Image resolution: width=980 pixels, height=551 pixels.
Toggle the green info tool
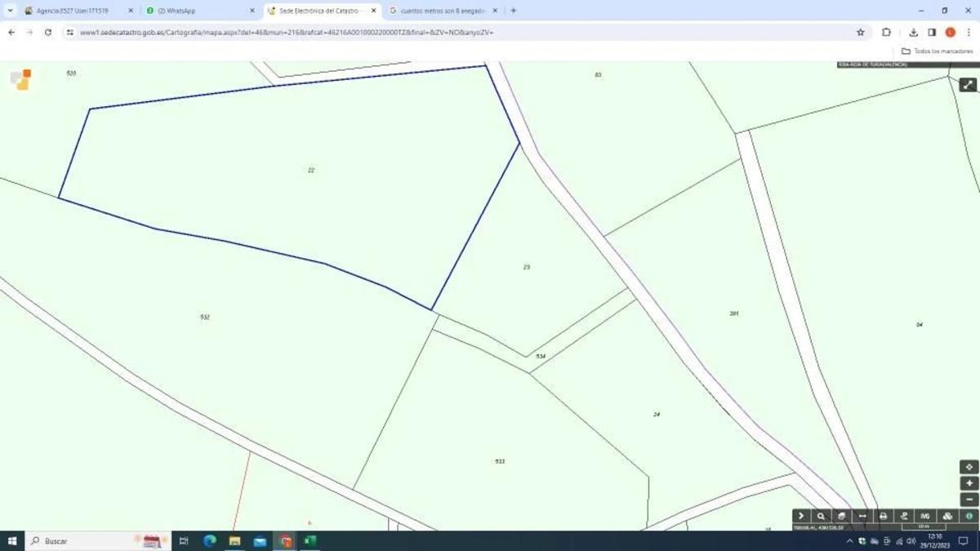tap(969, 516)
